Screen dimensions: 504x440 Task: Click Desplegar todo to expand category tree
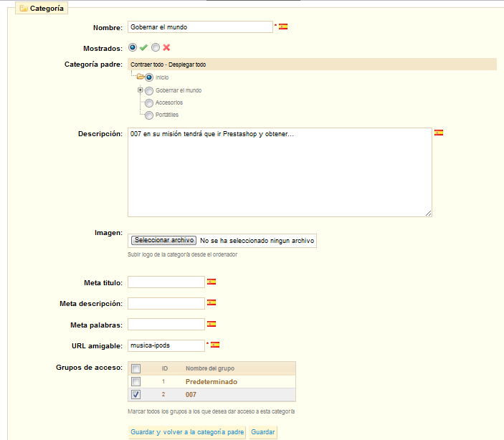pos(188,64)
